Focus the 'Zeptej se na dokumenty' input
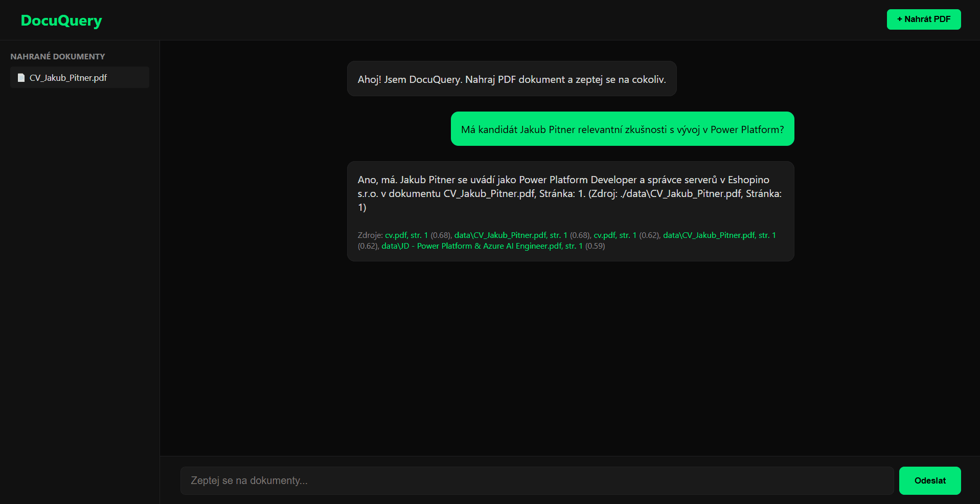 537,480
